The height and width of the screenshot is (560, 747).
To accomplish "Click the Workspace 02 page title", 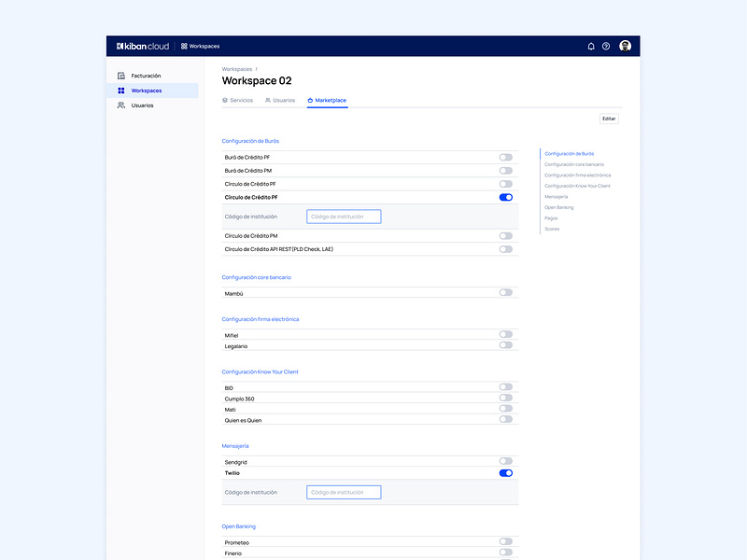I will click(x=257, y=80).
